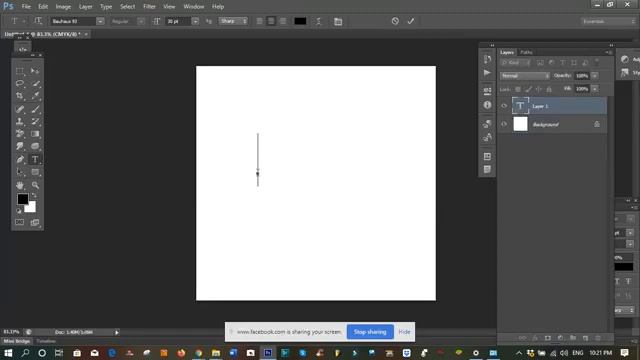Select the Gradient tool
Screen dimensions: 640x360
(x=35, y=134)
